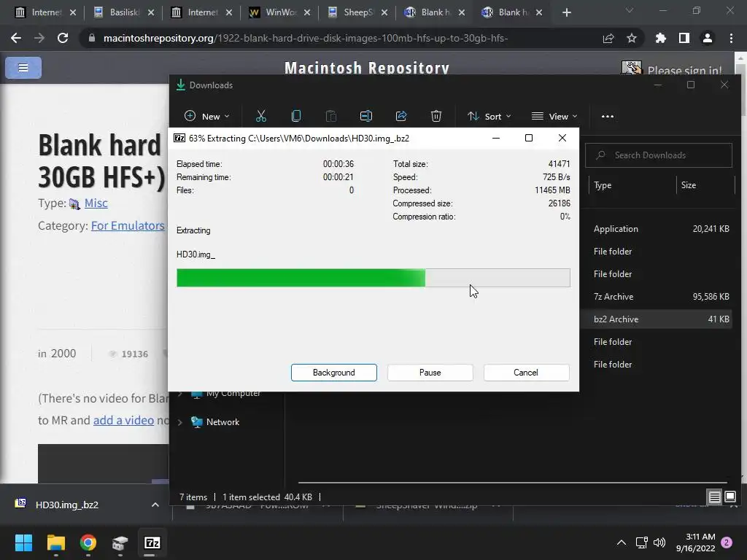Click the Size column header
The image size is (747, 560).
coord(689,185)
